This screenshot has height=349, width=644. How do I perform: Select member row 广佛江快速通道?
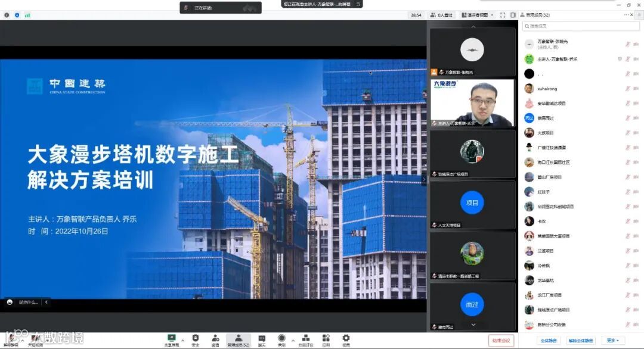581,148
